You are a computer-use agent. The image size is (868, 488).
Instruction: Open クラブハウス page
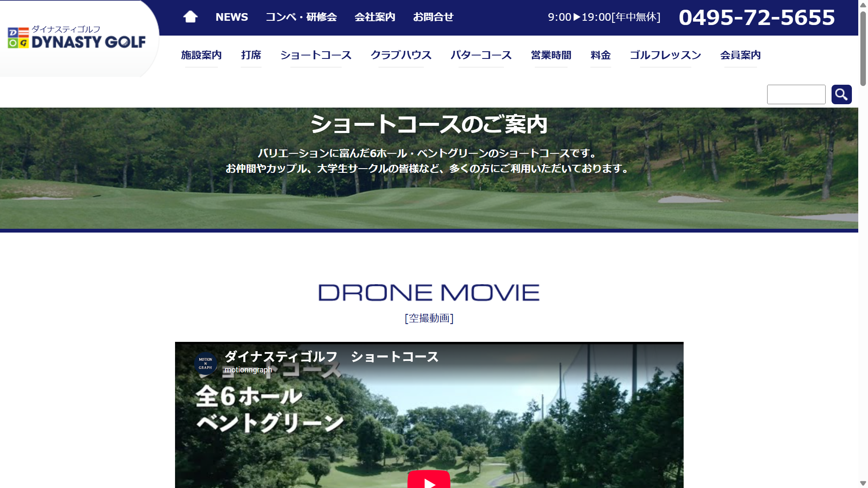point(401,55)
